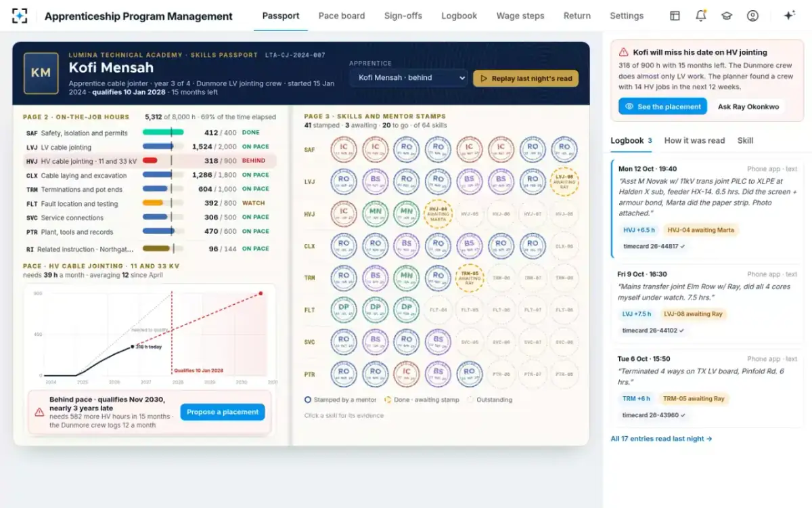Switch to the Skill side tab
Screen dimensions: 812x508
[745, 141]
